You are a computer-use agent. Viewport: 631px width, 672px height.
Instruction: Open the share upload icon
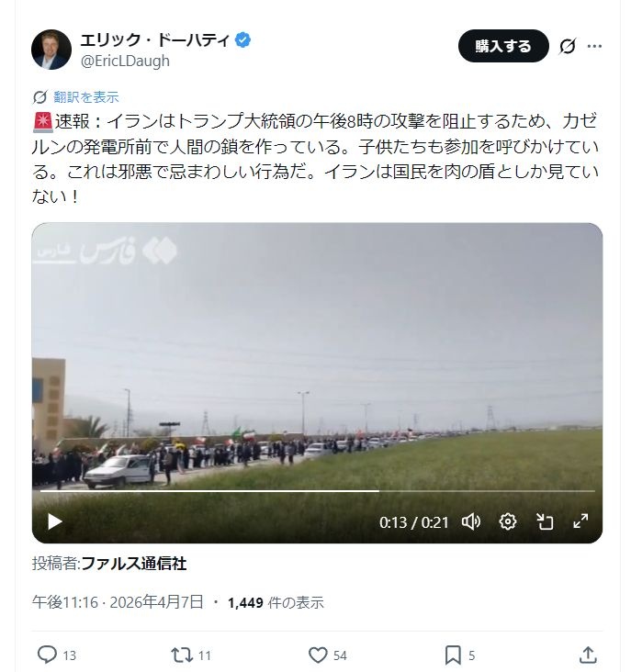[588, 655]
